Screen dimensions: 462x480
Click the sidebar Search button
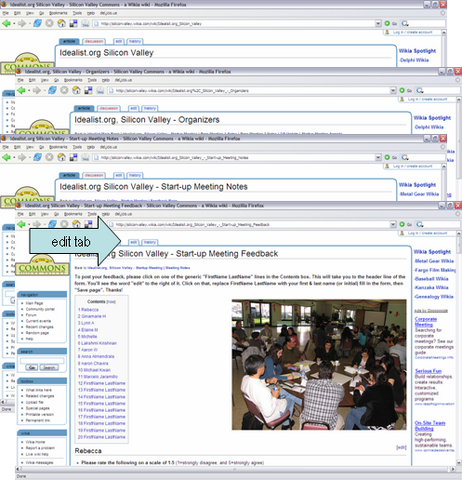point(49,367)
